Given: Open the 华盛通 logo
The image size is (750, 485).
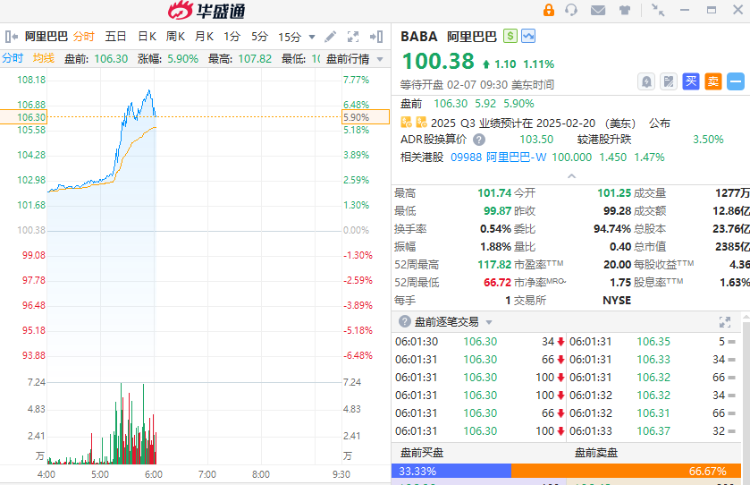Looking at the screenshot, I should tap(207, 11).
